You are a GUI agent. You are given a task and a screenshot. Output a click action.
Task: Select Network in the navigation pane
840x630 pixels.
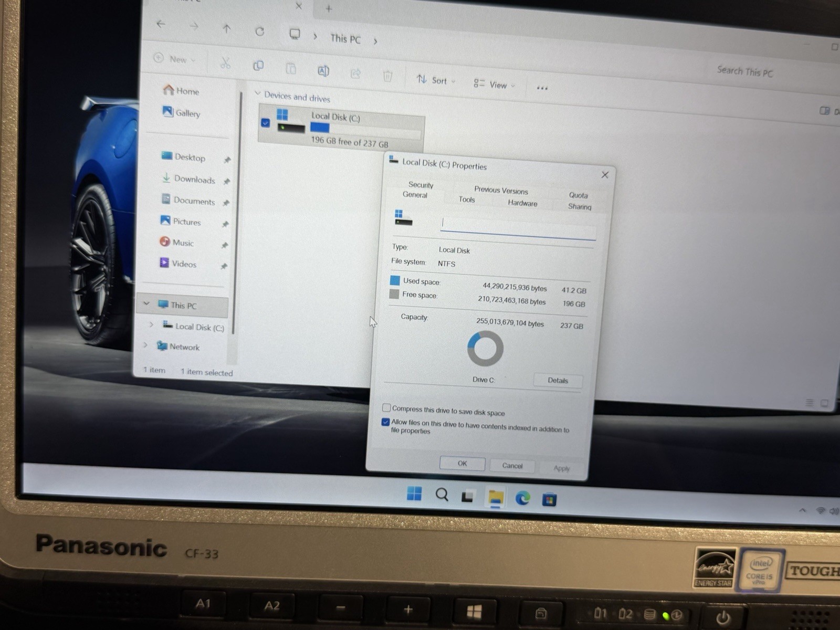(x=178, y=346)
